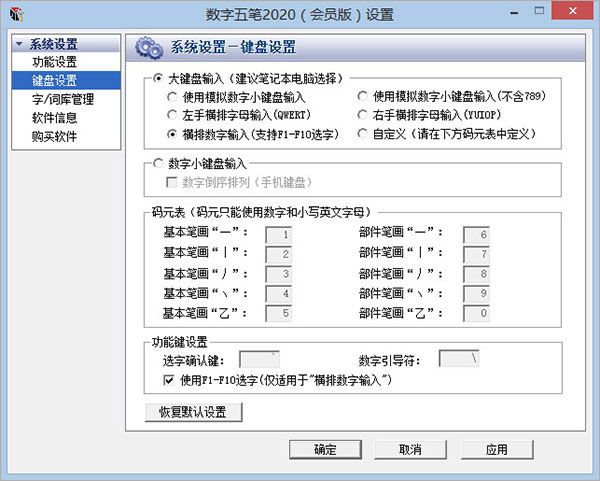The height and width of the screenshot is (481, 600).
Task: Click the 基本笔画“丿” code field
Action: pos(279,274)
